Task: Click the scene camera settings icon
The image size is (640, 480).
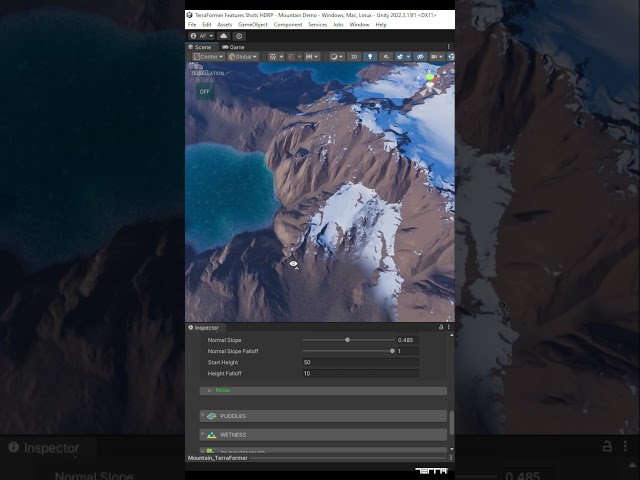Action: [434, 57]
